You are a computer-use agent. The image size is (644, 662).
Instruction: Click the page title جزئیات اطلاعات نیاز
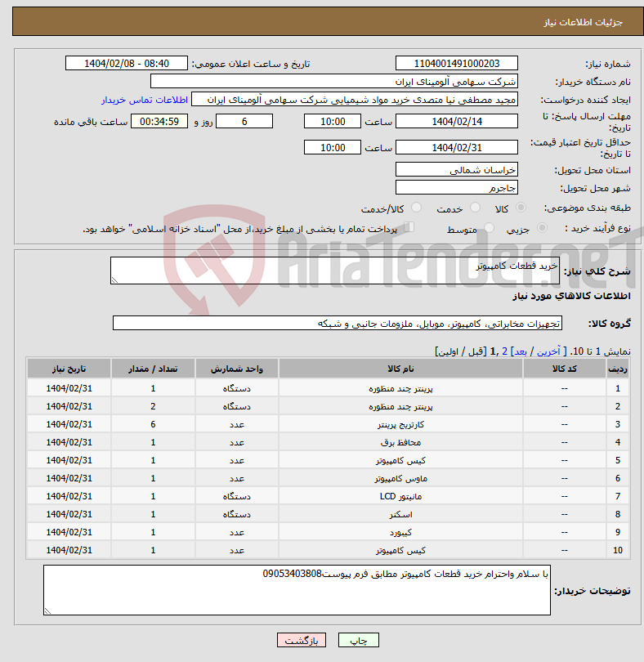click(x=583, y=22)
